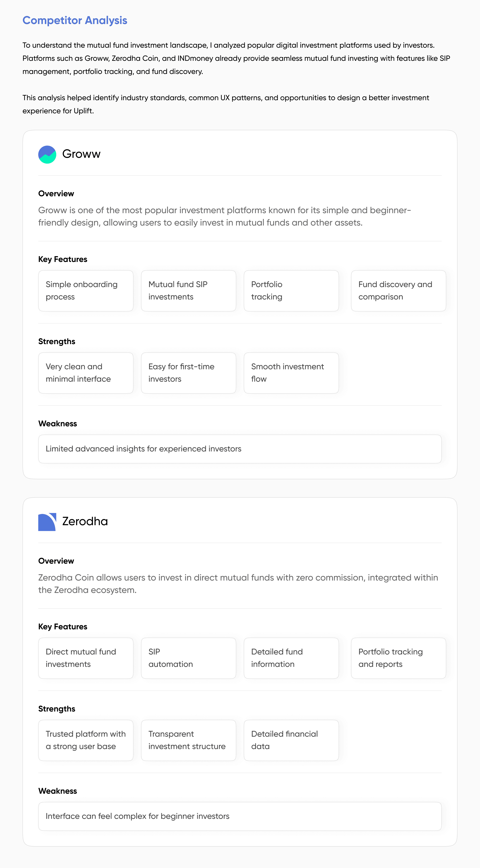The image size is (480, 868).
Task: Click the Competitor Analysis heading
Action: pos(75,20)
